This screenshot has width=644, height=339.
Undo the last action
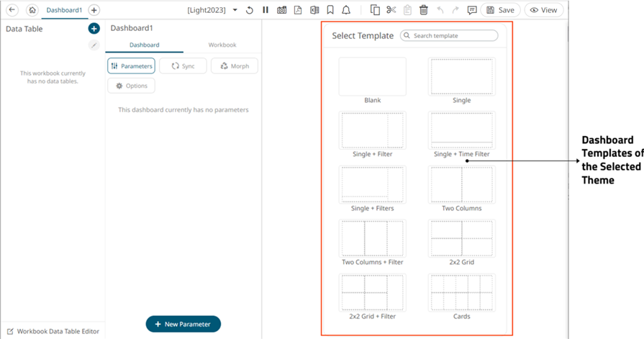coord(440,10)
